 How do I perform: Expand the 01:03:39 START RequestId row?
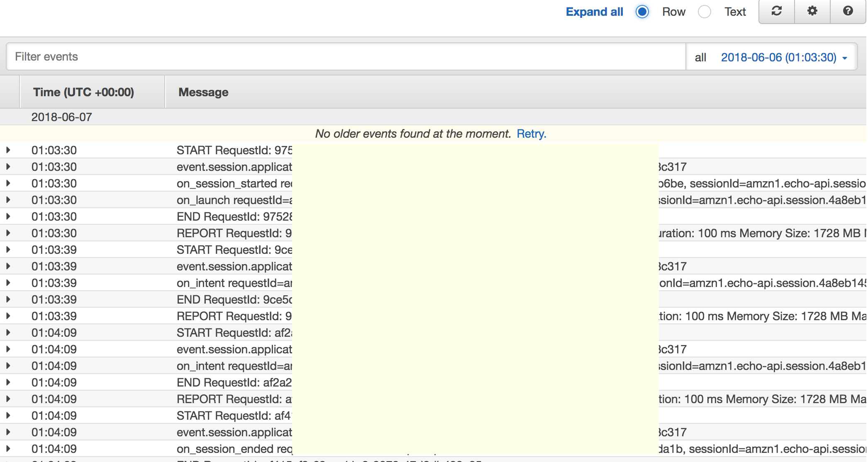tap(8, 250)
